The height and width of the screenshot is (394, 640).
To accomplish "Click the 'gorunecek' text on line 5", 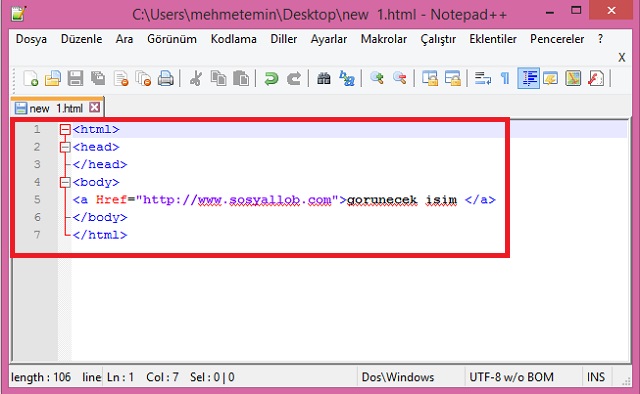I will (x=382, y=200).
